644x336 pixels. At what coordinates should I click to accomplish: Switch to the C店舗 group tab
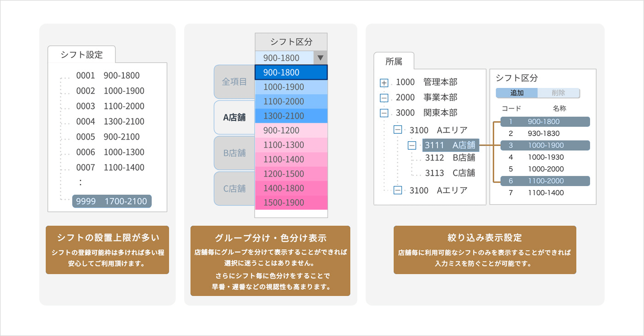tap(234, 188)
